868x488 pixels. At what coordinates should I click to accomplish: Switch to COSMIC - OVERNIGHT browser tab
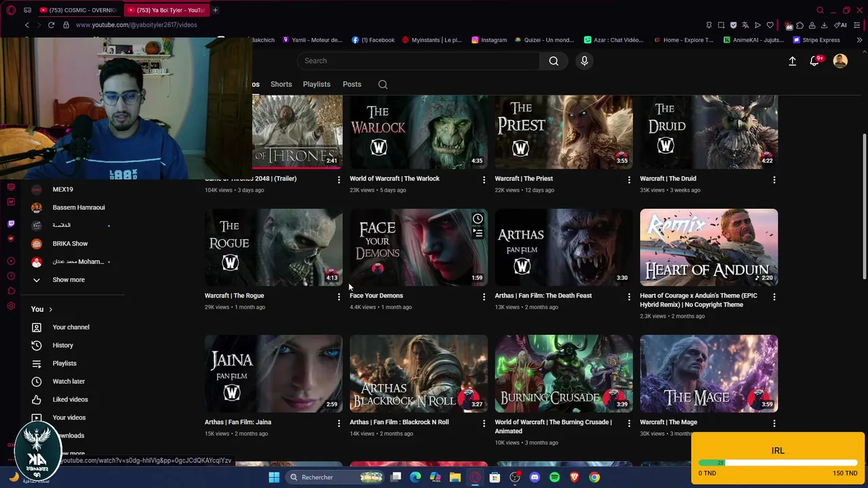(x=78, y=10)
